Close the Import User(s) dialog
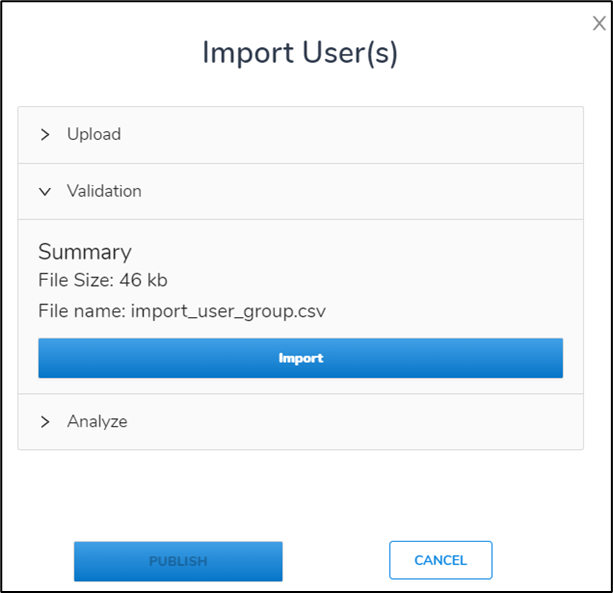 point(599,23)
